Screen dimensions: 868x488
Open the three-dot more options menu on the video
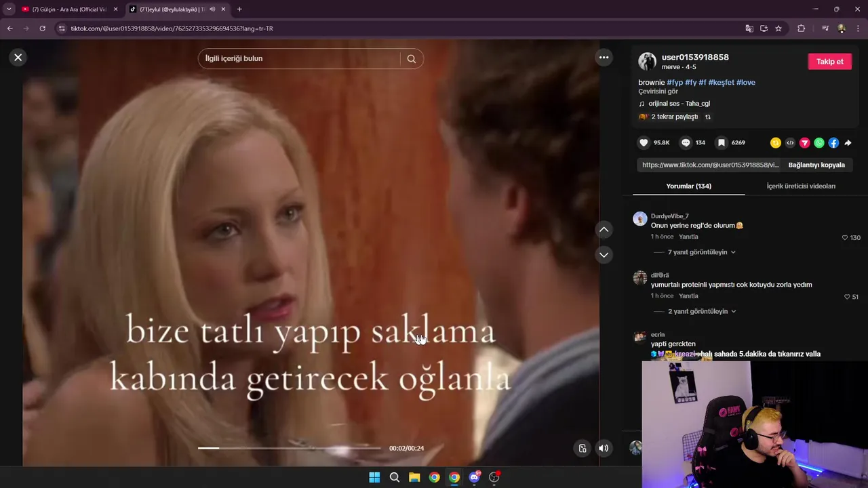[604, 58]
